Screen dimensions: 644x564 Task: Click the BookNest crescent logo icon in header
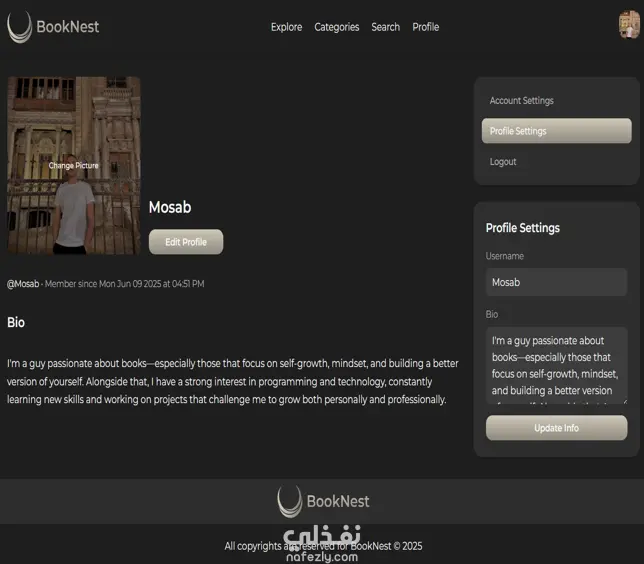pos(19,27)
